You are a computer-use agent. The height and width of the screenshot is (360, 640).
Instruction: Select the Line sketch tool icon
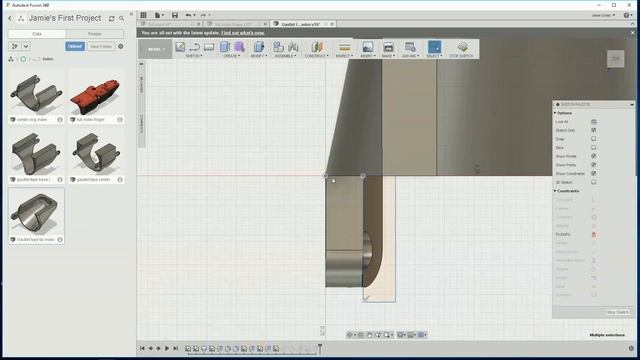[195, 47]
